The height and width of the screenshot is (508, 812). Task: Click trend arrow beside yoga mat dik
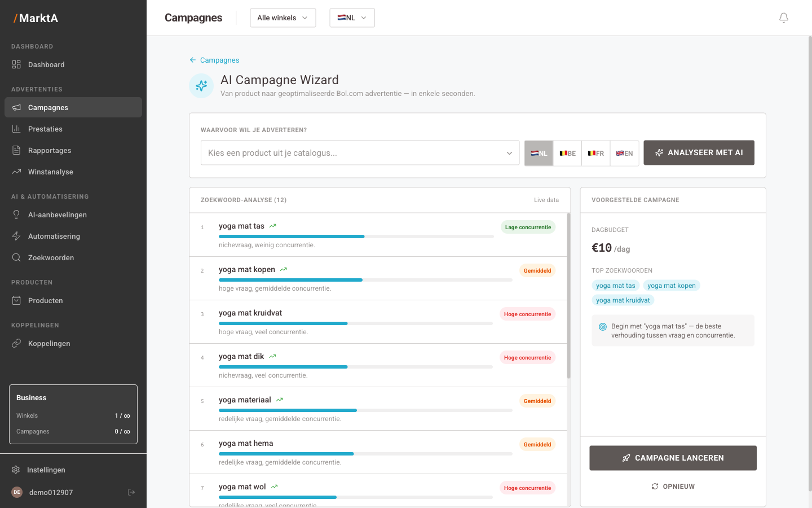coord(273,356)
